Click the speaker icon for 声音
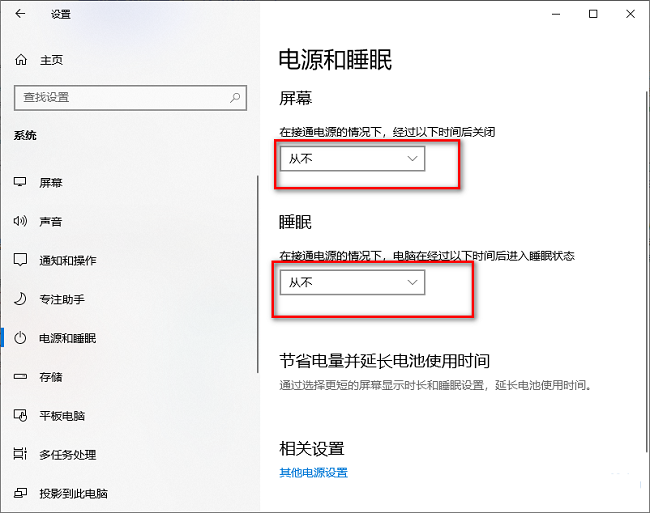Image resolution: width=650 pixels, height=513 pixels. pyautogui.click(x=20, y=221)
